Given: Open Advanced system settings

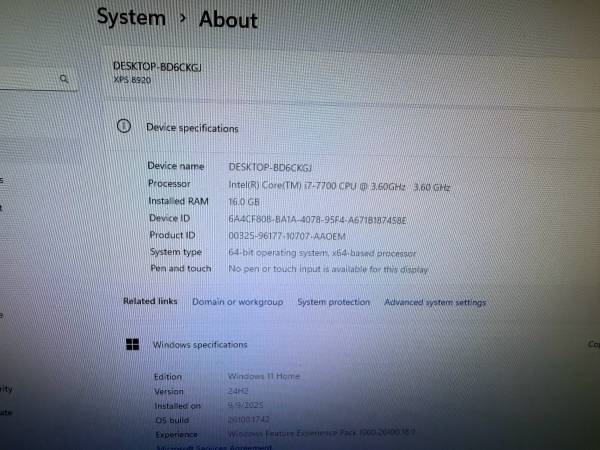Looking at the screenshot, I should pyautogui.click(x=435, y=302).
